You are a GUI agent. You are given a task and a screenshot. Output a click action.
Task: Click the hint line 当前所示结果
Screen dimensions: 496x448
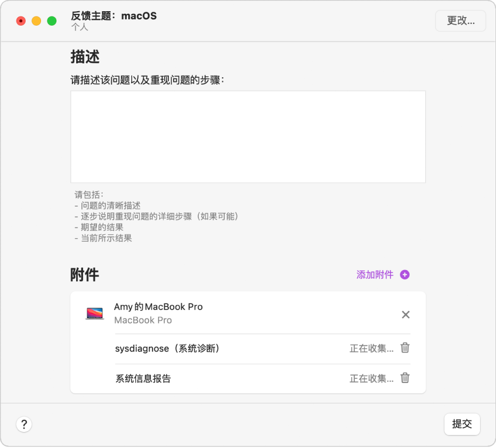107,238
